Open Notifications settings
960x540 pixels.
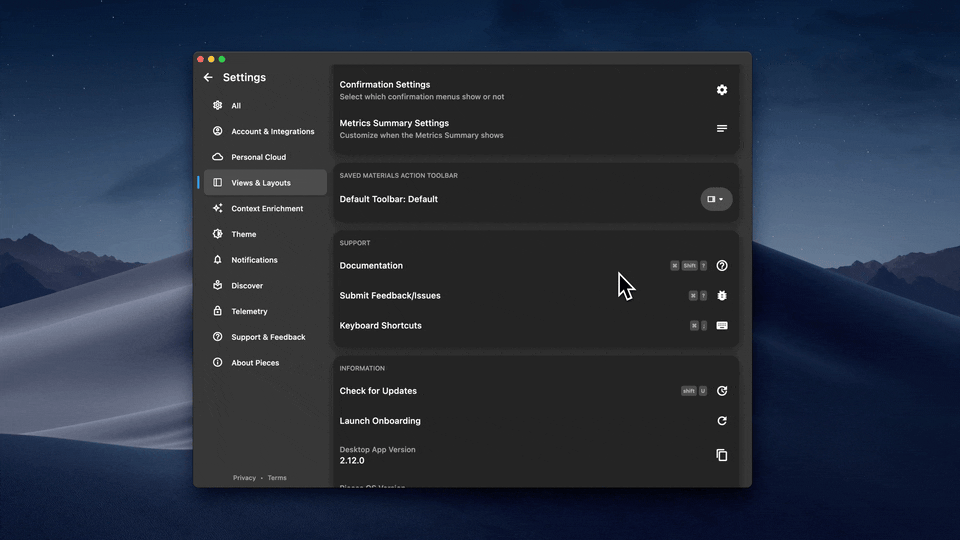[x=265, y=260]
